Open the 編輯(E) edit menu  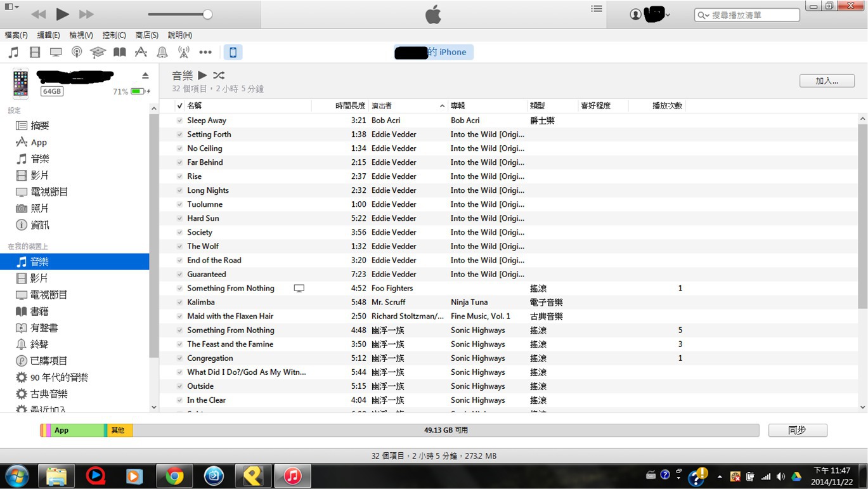49,36
